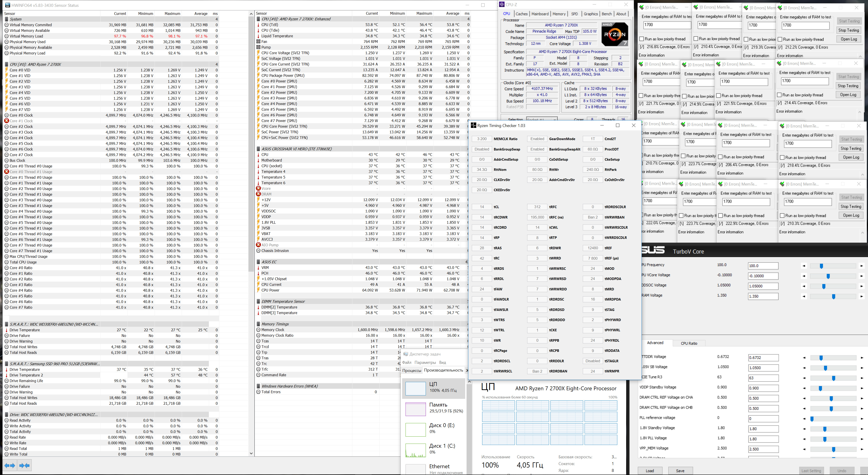Click the Ryzen logo image in CPU-Z
This screenshot has width=868, height=475.
[615, 34]
